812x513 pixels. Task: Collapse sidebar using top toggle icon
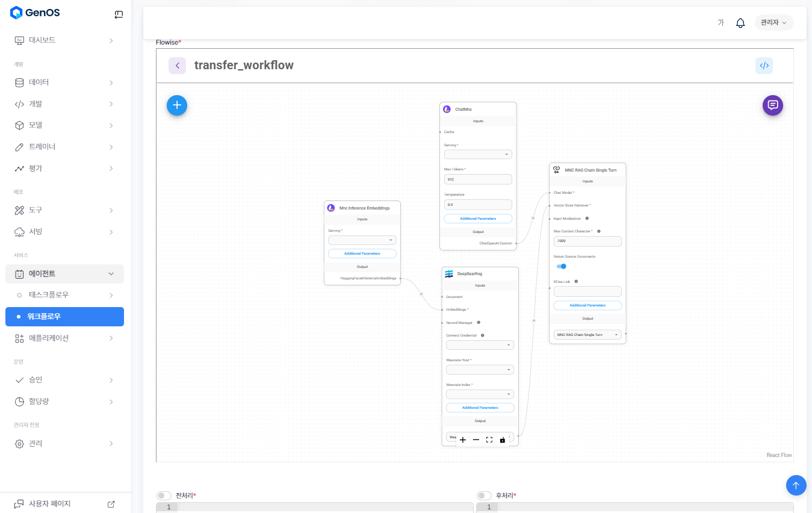(119, 14)
